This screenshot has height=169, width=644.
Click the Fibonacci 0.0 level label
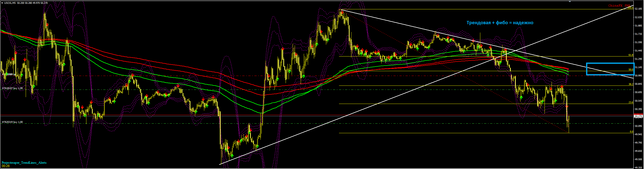(631, 132)
